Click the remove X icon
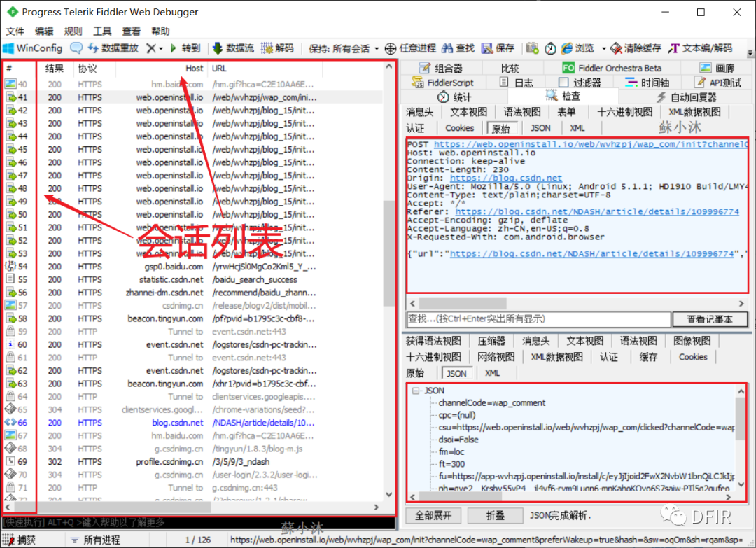Screen dimensions: 756x548 pos(151,48)
